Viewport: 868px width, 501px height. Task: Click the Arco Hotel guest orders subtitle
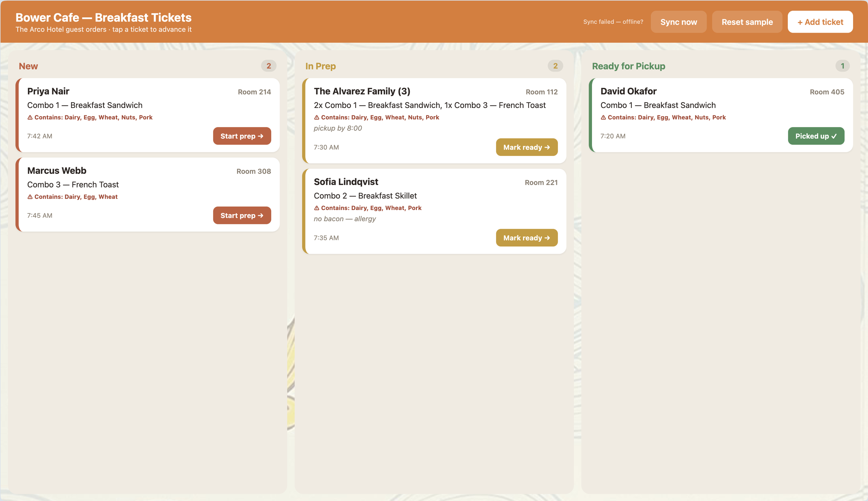coord(103,30)
